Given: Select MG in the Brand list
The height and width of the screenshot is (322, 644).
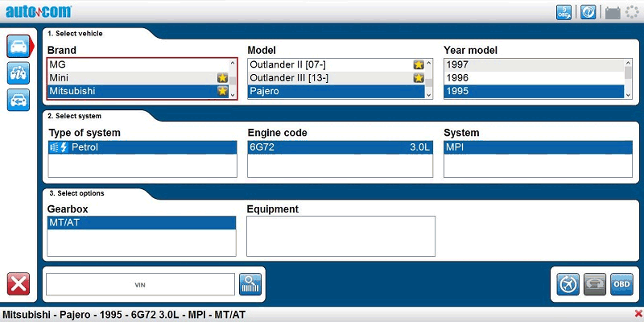Looking at the screenshot, I should [138, 64].
